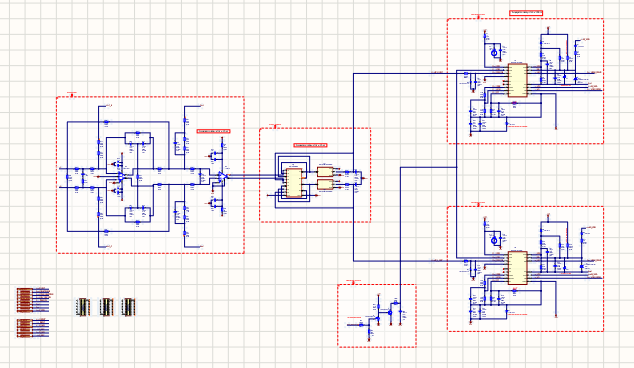Screen dimensions: 634x368
Task: Select the middle of the three small chips
Action: 106,307
